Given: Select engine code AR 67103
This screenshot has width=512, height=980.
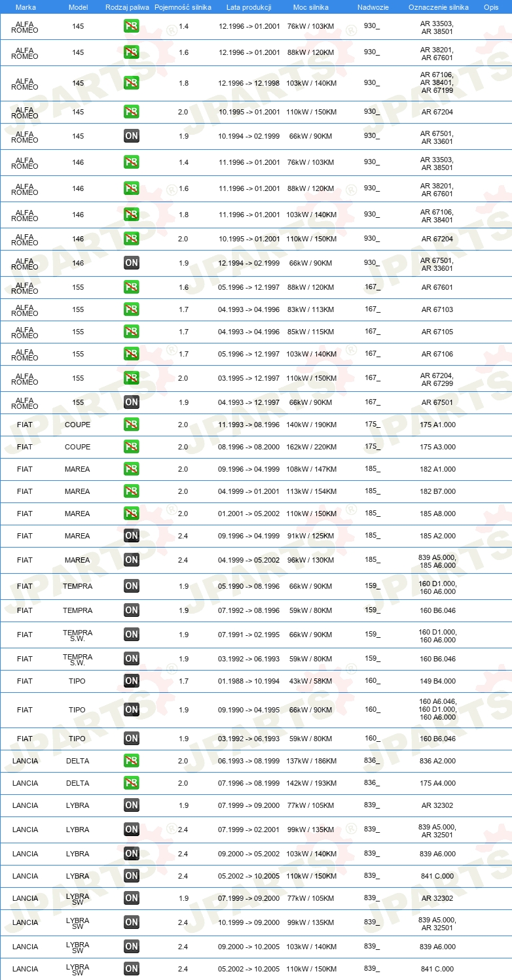Looking at the screenshot, I should click(437, 309).
